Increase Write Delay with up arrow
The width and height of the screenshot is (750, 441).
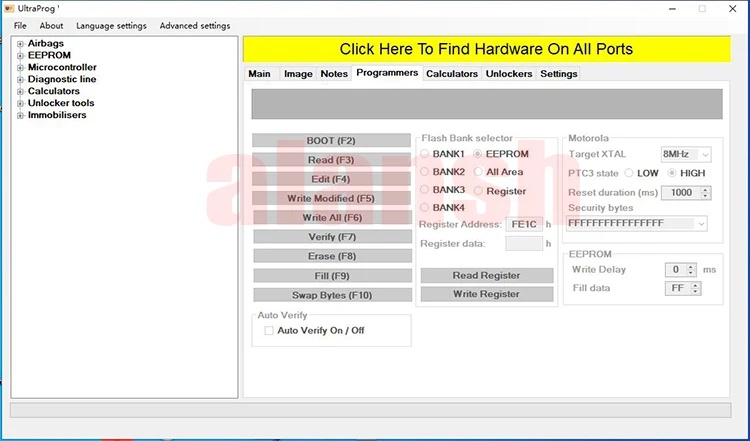(x=691, y=266)
